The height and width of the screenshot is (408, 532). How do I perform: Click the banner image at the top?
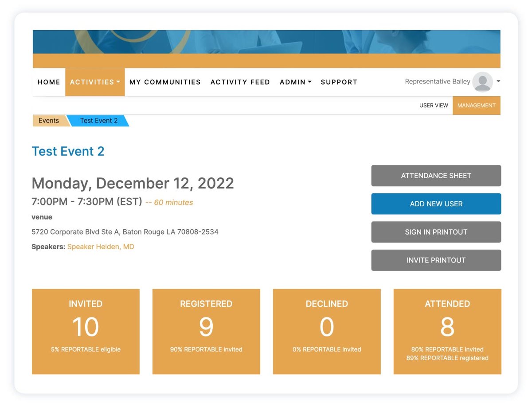click(266, 47)
